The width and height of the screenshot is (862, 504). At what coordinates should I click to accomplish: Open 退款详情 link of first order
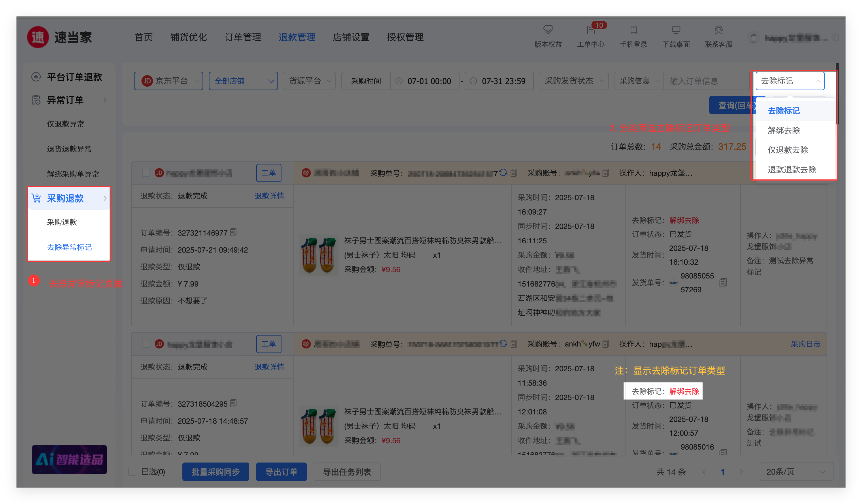point(269,196)
